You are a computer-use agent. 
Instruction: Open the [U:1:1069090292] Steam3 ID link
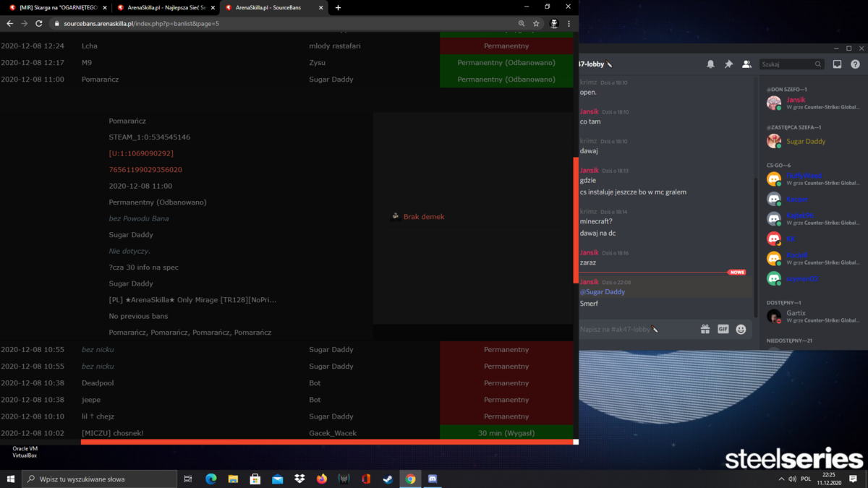point(141,153)
